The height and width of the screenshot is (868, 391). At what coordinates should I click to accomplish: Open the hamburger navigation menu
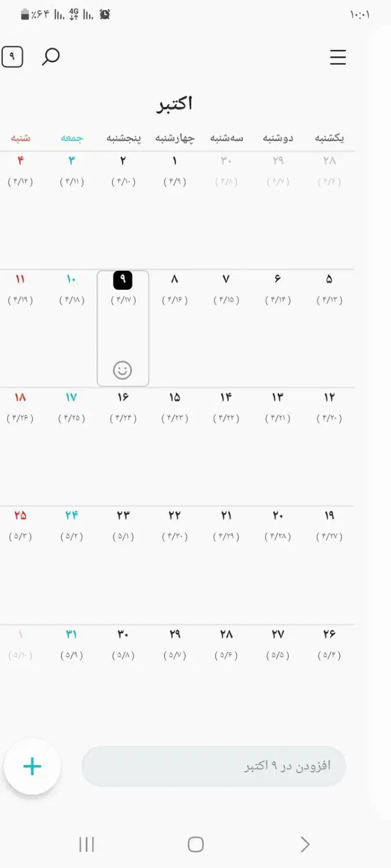[338, 57]
